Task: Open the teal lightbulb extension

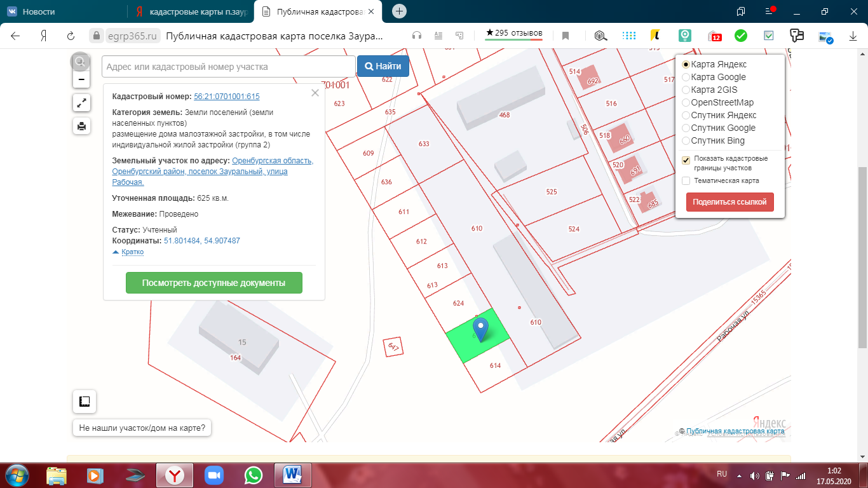Action: tap(685, 36)
